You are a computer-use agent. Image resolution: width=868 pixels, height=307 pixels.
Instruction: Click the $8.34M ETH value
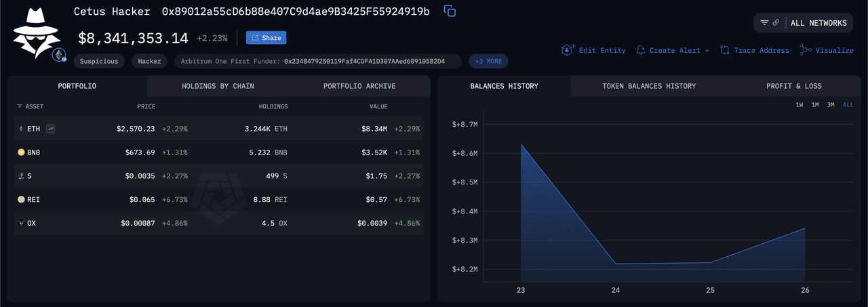[374, 129]
